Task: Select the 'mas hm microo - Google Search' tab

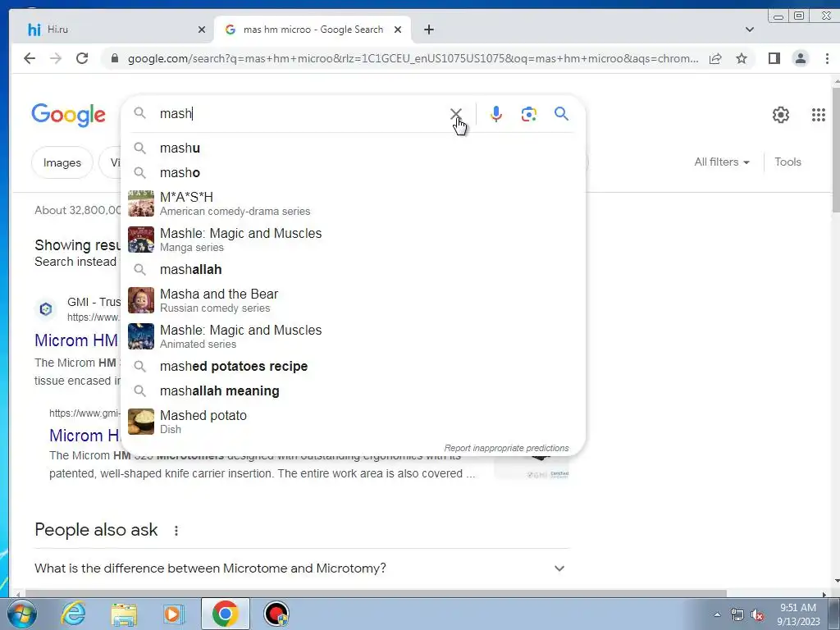Action: [x=313, y=30]
